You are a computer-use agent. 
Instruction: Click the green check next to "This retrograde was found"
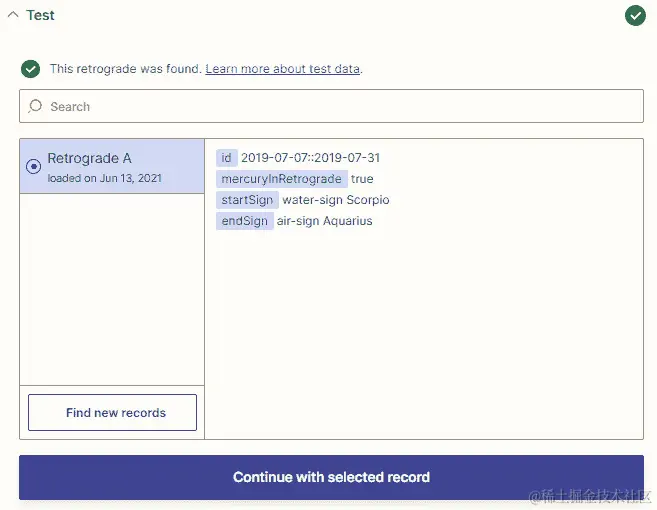pos(31,69)
